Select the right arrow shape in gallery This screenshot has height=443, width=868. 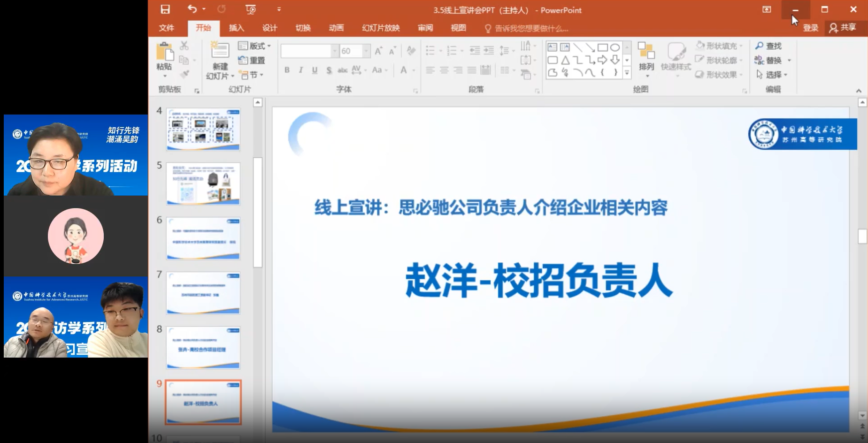pos(602,60)
